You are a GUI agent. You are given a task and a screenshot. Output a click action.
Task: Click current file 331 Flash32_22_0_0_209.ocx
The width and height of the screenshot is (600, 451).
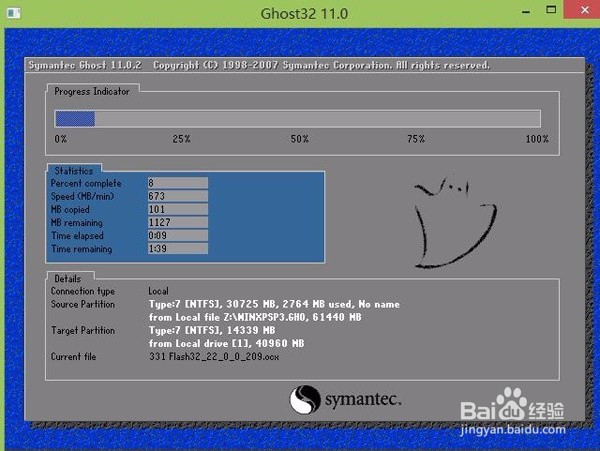tap(214, 357)
